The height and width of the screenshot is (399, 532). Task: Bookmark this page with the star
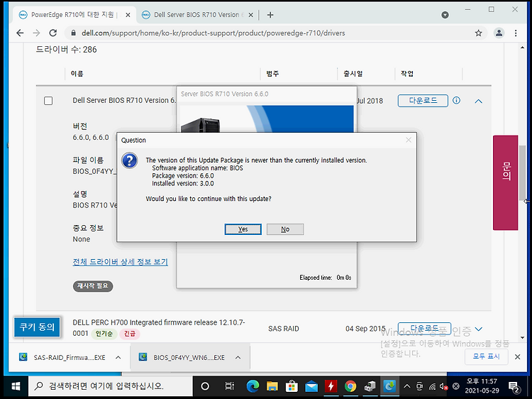[478, 33]
